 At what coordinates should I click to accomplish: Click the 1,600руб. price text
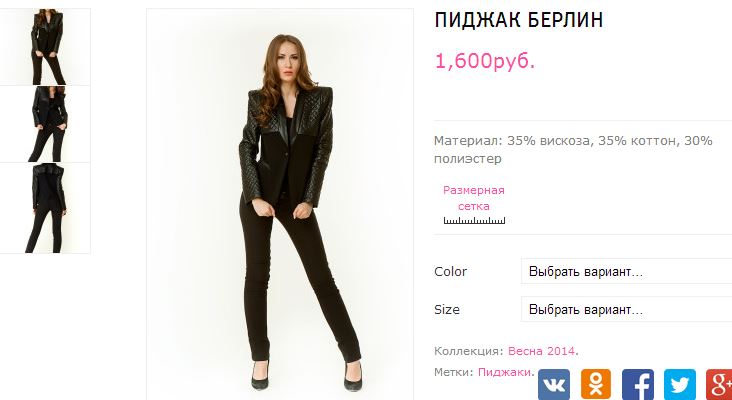tap(485, 61)
